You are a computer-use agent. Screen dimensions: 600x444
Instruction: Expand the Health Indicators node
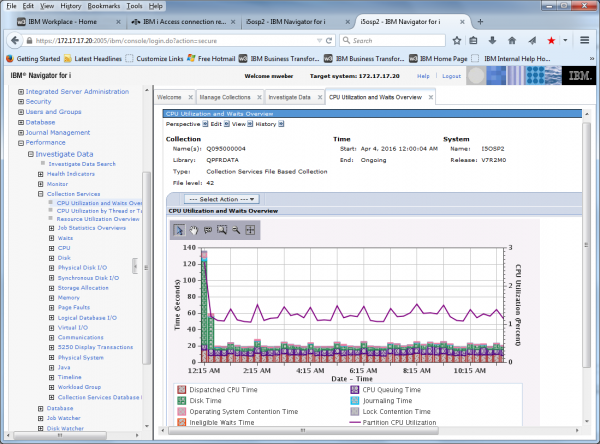click(x=41, y=174)
